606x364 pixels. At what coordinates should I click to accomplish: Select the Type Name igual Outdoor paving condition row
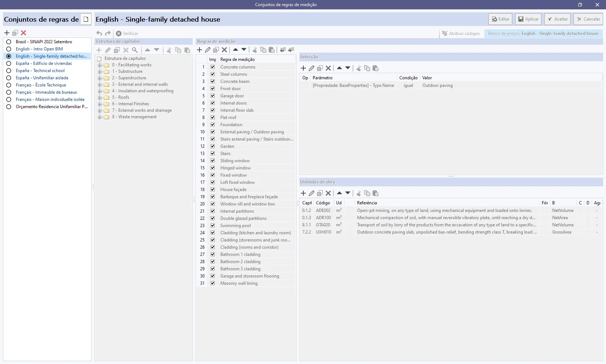pyautogui.click(x=451, y=85)
